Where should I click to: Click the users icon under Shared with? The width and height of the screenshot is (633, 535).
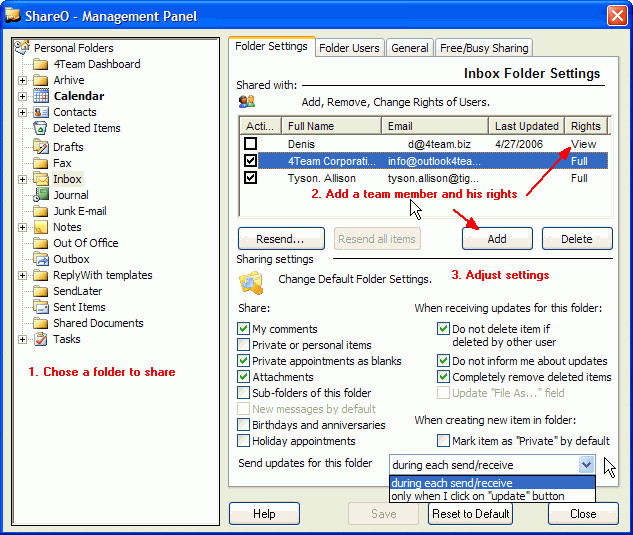[x=247, y=101]
